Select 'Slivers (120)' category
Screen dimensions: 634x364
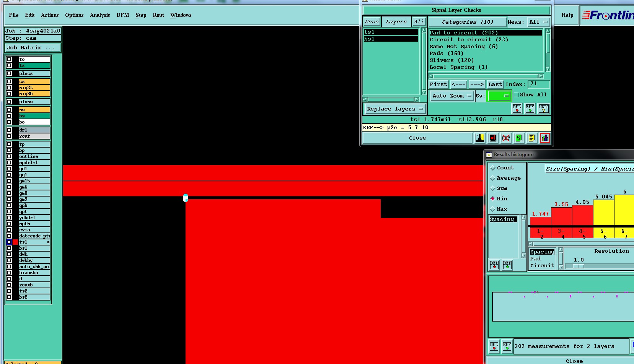451,60
